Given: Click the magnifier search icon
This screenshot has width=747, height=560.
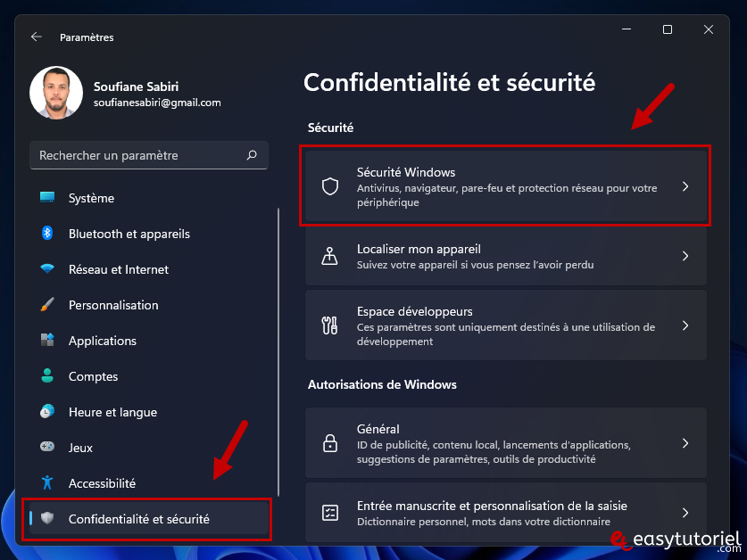Looking at the screenshot, I should point(252,155).
